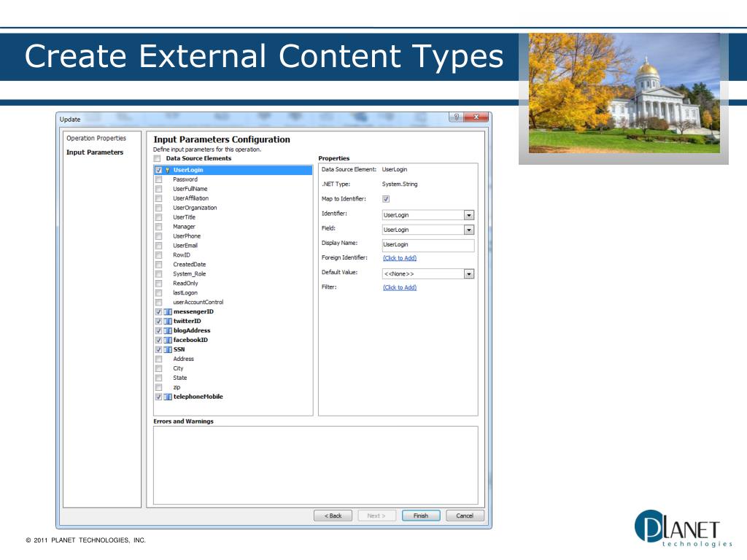Select the UserEmail element in the list
The height and width of the screenshot is (560, 747).
185,246
